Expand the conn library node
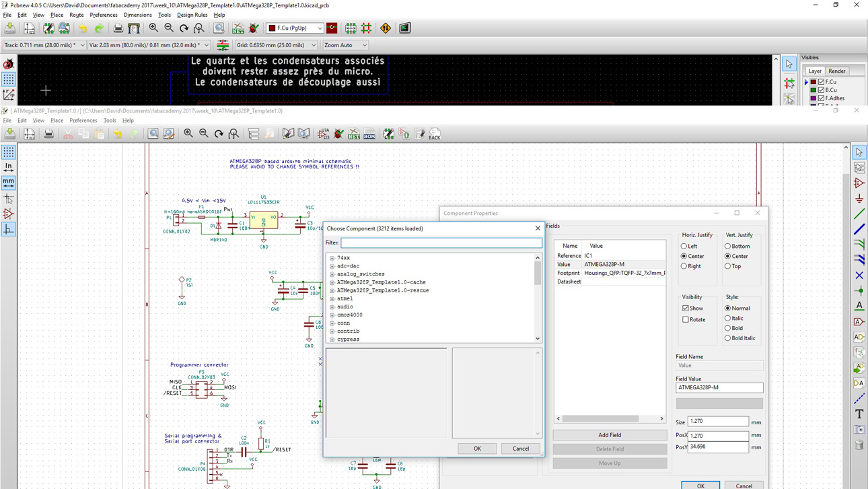 (x=332, y=323)
